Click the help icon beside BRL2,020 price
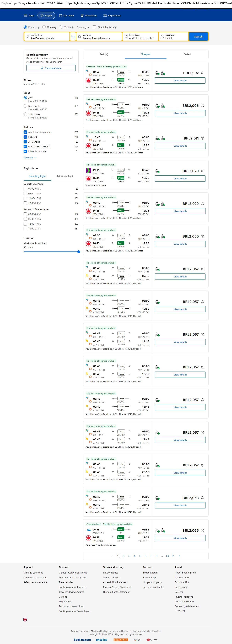The height and width of the screenshot is (644, 232). 202,171
